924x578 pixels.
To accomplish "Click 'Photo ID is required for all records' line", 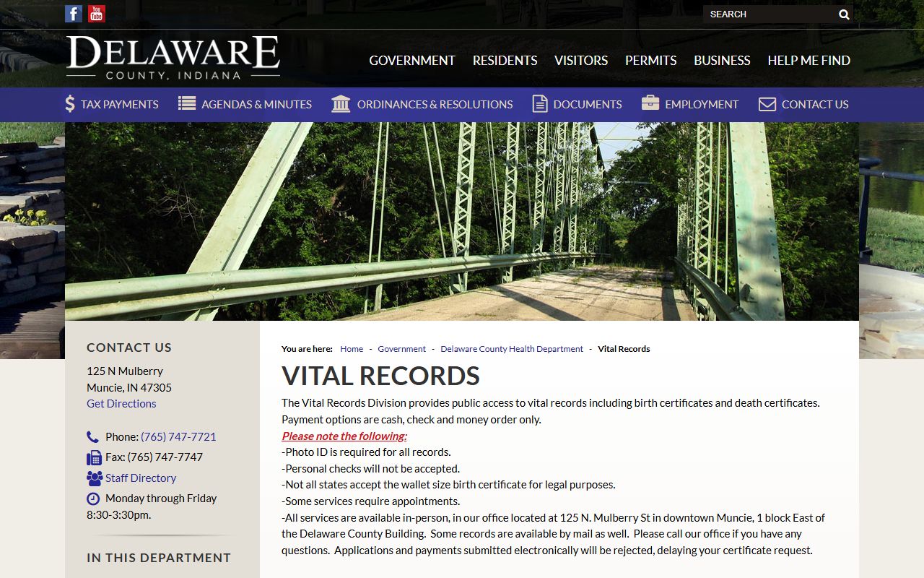I will tap(366, 452).
